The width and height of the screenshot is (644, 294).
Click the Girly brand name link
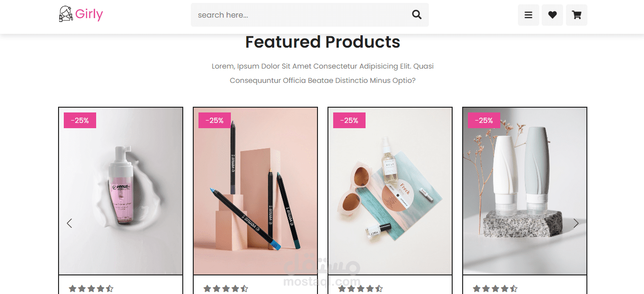coord(89,14)
